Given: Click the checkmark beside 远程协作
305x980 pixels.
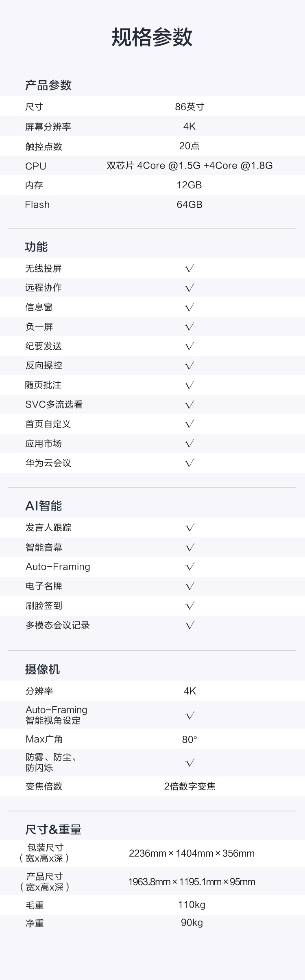Looking at the screenshot, I should (190, 288).
